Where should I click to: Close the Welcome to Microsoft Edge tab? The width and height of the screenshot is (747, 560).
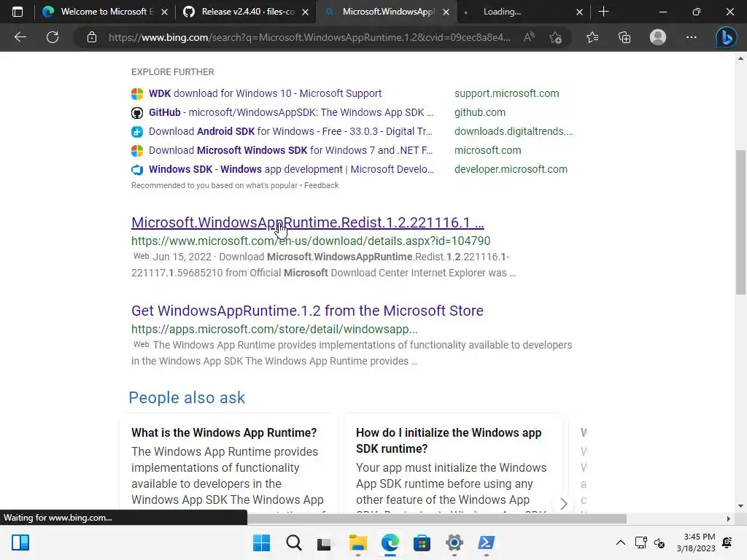[164, 12]
